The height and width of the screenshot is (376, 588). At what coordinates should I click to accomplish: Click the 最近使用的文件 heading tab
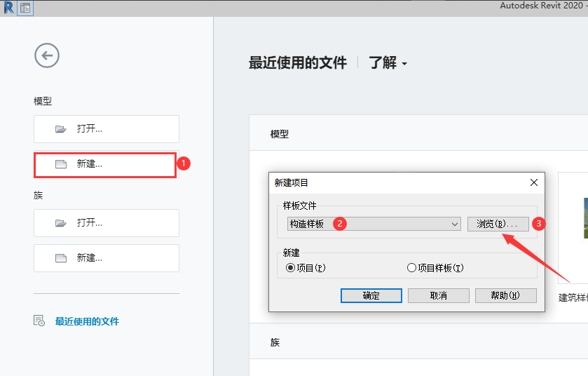click(x=298, y=62)
